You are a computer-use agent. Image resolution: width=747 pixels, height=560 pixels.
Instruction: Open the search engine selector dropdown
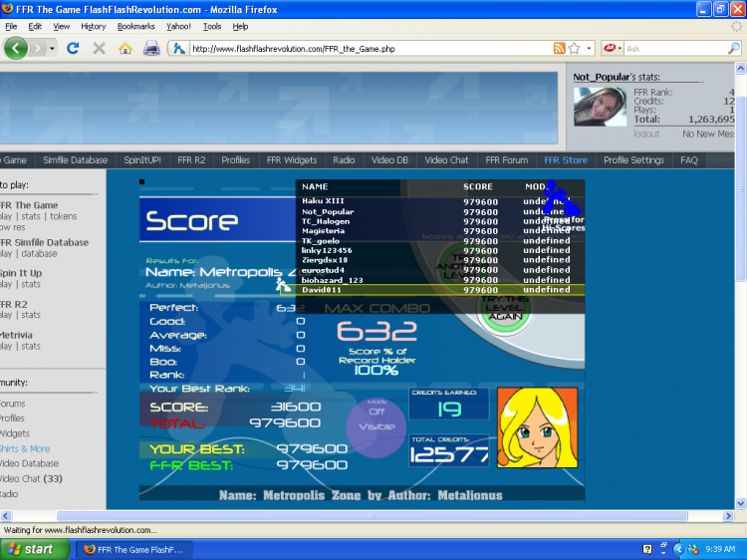(613, 48)
